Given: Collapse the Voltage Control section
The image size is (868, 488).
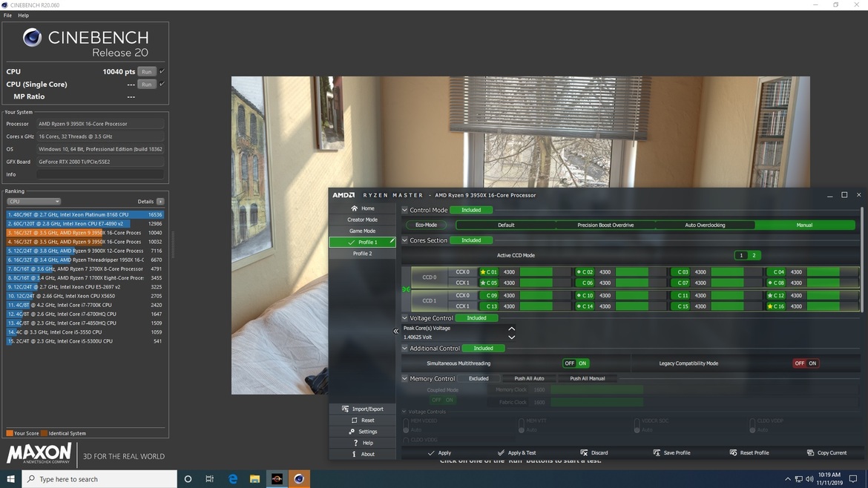Looking at the screenshot, I should coord(404,318).
